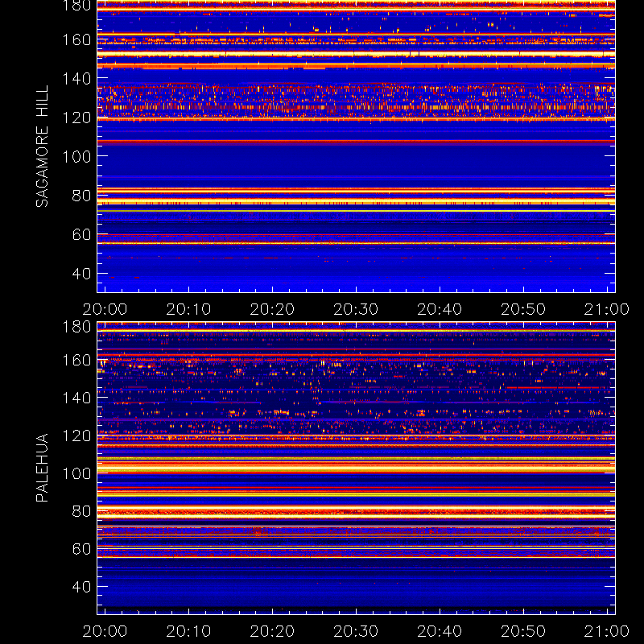Viewport: 644px width, 644px height.
Task: Select the 60 tick label on Palehua axis
Action: point(81,549)
